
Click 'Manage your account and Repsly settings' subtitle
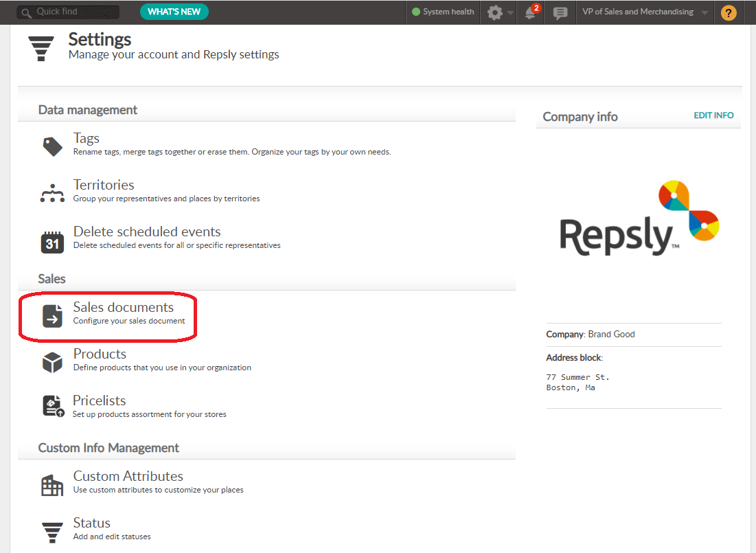(174, 54)
